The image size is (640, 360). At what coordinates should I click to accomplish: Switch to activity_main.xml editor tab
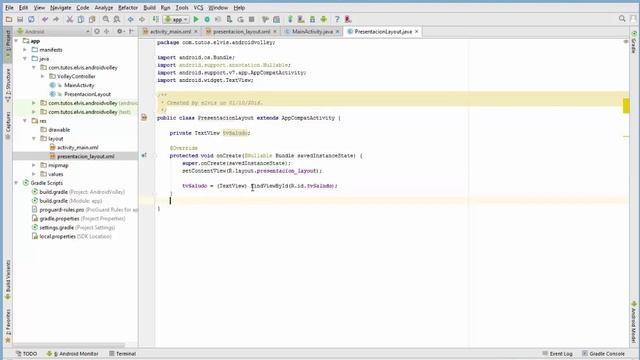[170, 31]
